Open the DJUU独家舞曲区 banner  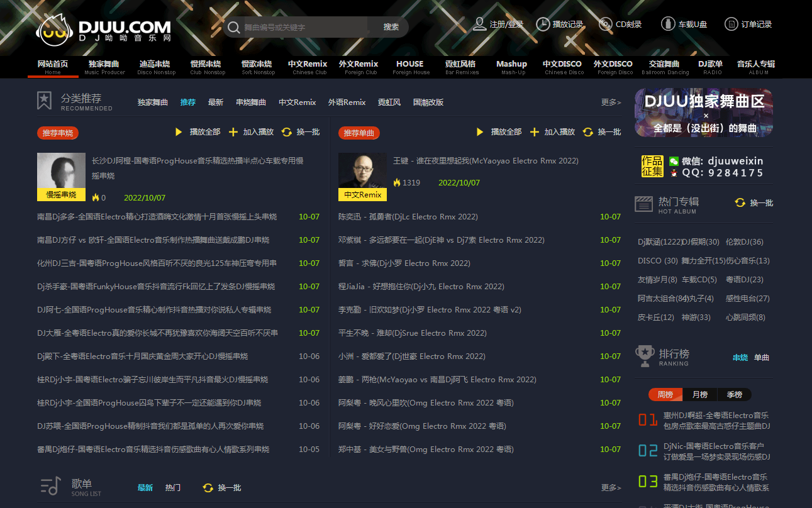pyautogui.click(x=704, y=113)
